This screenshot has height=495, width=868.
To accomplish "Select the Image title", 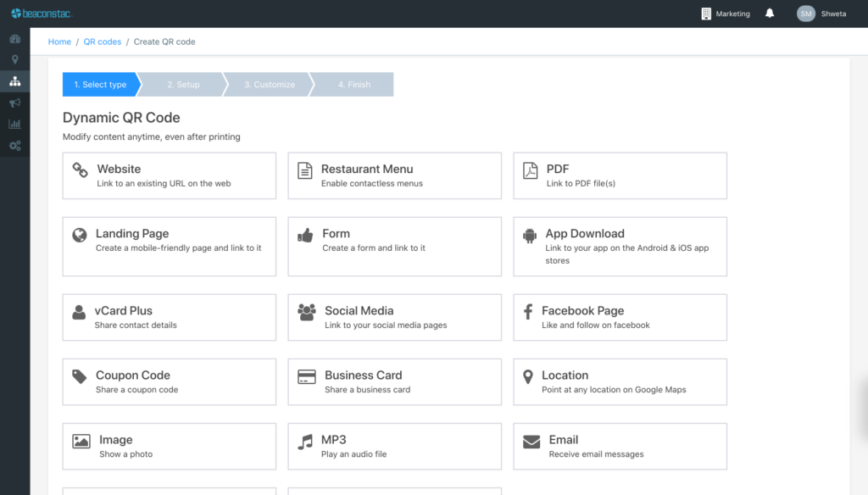I will [x=115, y=440].
